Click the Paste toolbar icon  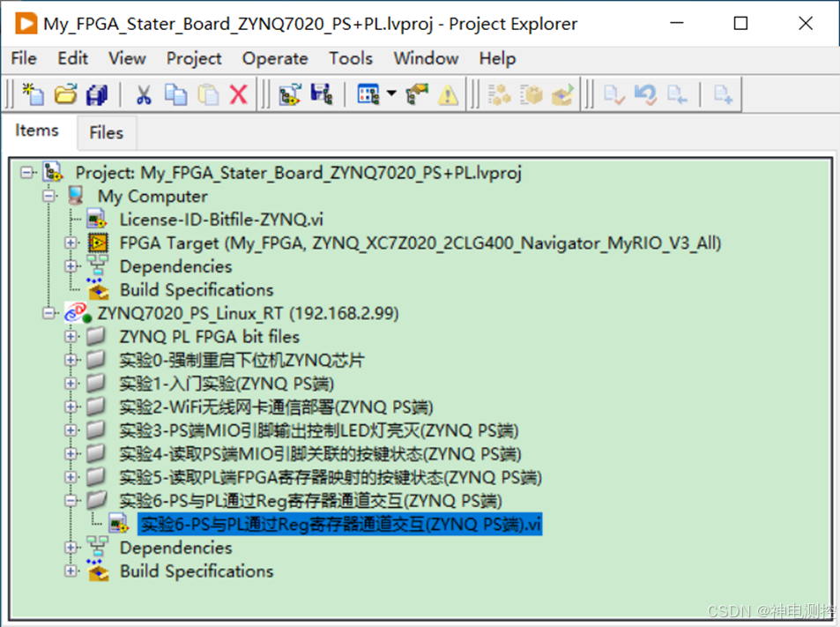pyautogui.click(x=208, y=94)
